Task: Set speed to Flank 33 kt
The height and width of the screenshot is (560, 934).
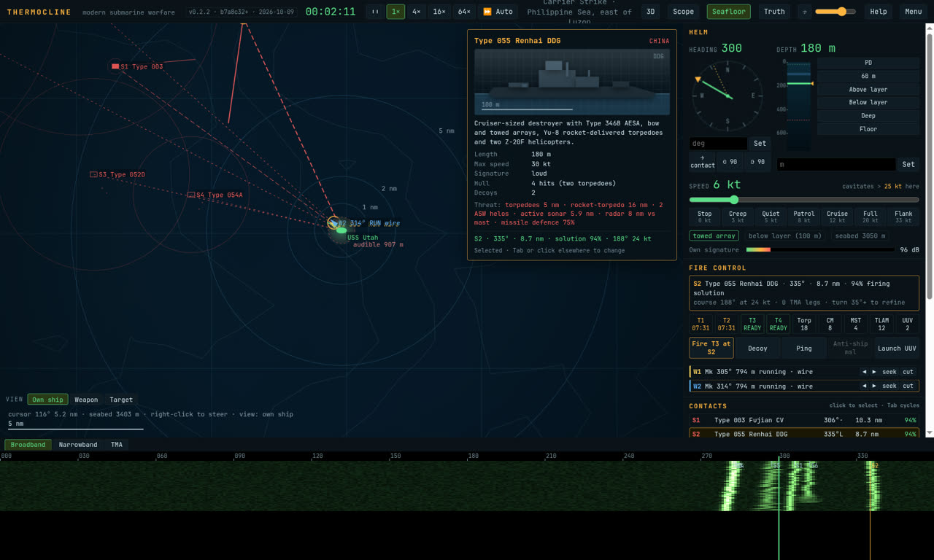Action: coord(903,217)
